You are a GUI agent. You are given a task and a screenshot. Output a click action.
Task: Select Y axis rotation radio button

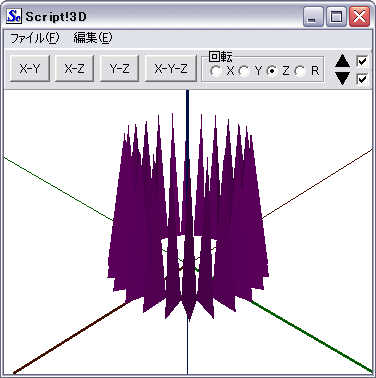[244, 71]
